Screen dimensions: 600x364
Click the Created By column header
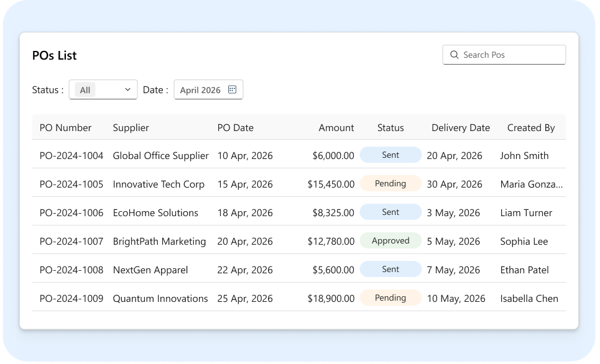coord(531,128)
